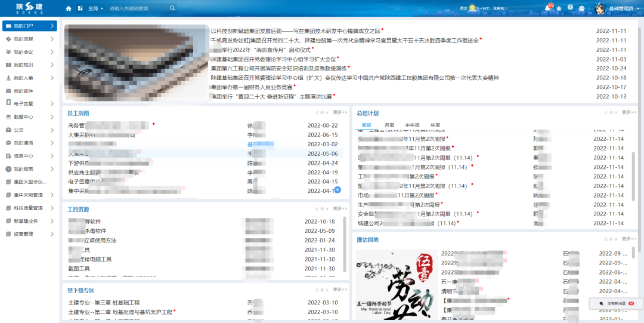
Task: Open the 员工指南 panel title
Action: coord(79,113)
